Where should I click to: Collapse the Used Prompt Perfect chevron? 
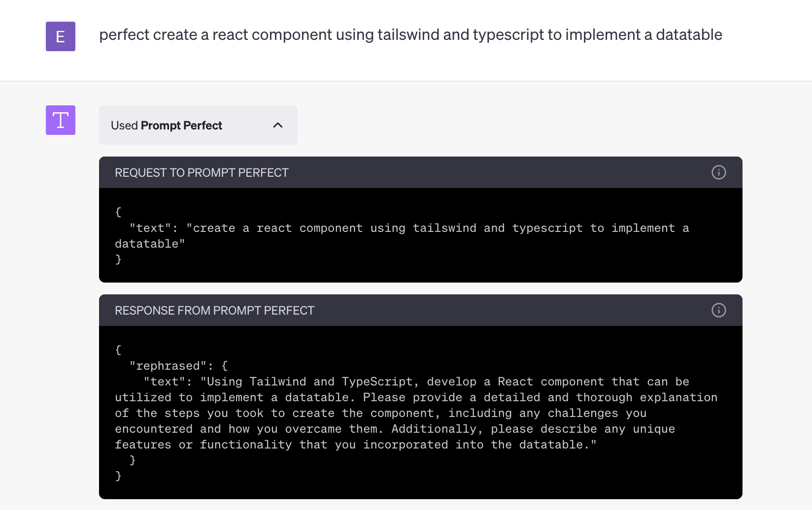(x=278, y=125)
